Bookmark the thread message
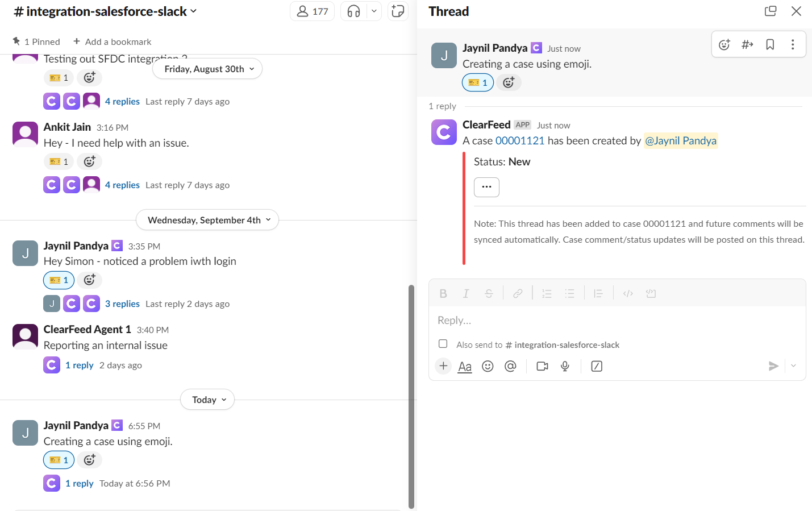The height and width of the screenshot is (511, 812). (x=770, y=44)
